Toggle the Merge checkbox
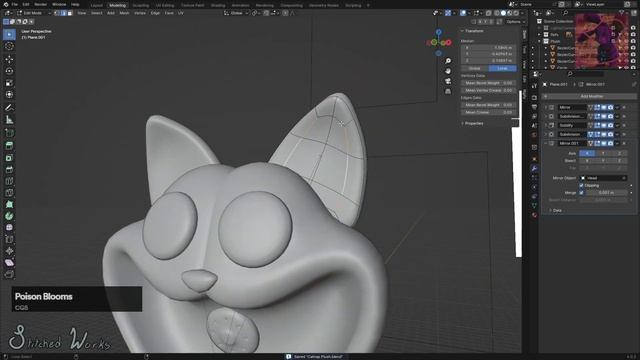640x360 pixels. 581,193
